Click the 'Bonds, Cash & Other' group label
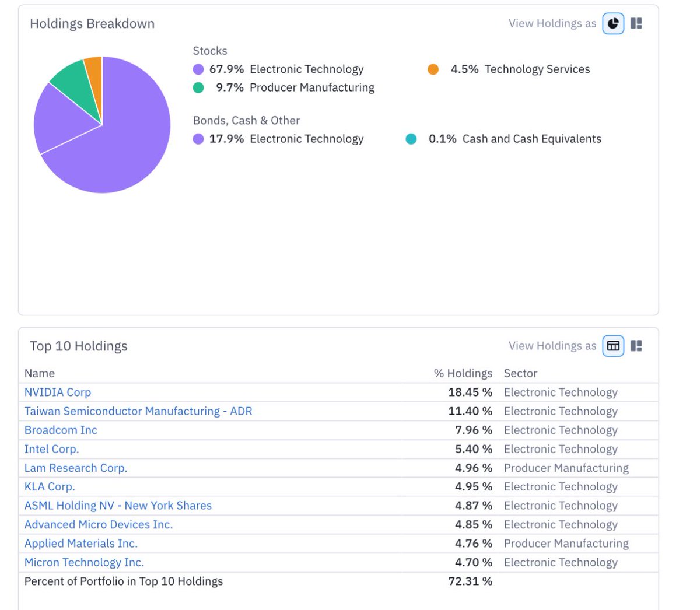The image size is (700, 610). [246, 121]
